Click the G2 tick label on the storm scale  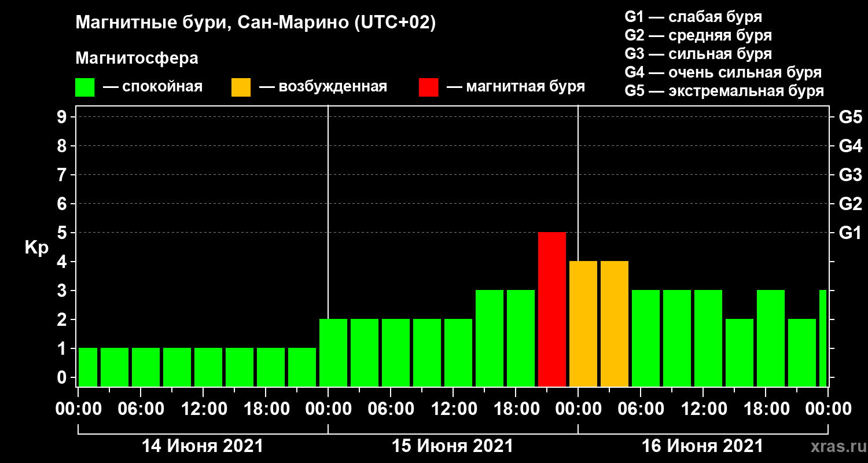point(850,204)
